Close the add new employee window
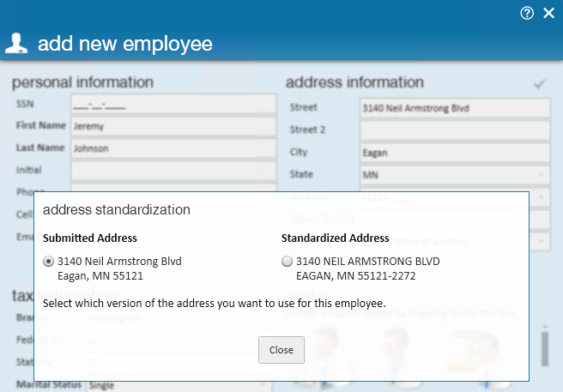The width and height of the screenshot is (563, 392). point(548,13)
